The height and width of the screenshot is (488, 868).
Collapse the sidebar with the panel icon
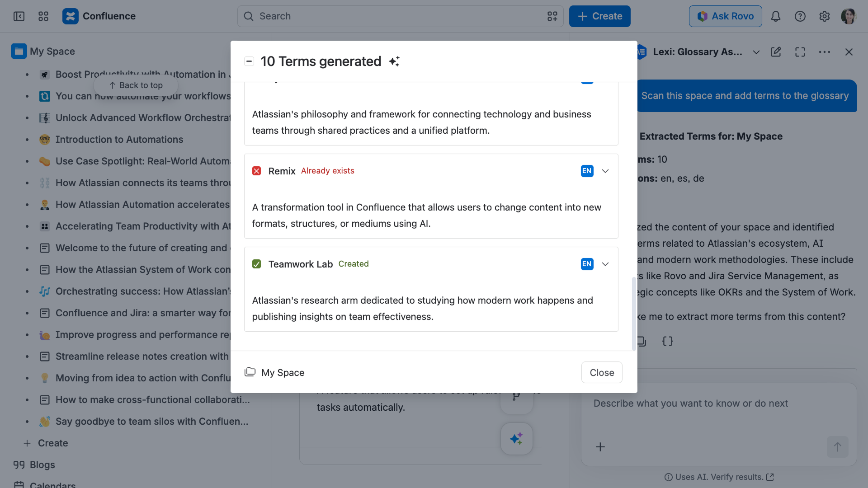tap(19, 16)
